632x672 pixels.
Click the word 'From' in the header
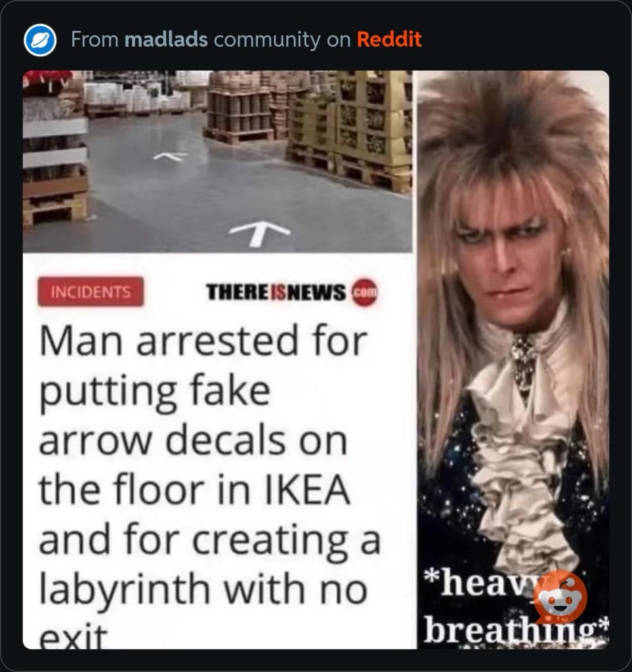95,39
